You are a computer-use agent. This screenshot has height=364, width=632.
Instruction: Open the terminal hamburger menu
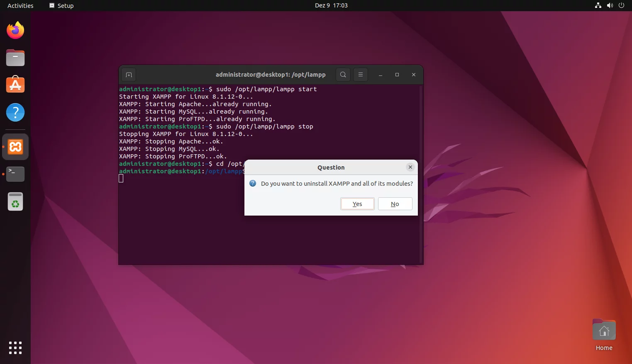(360, 75)
